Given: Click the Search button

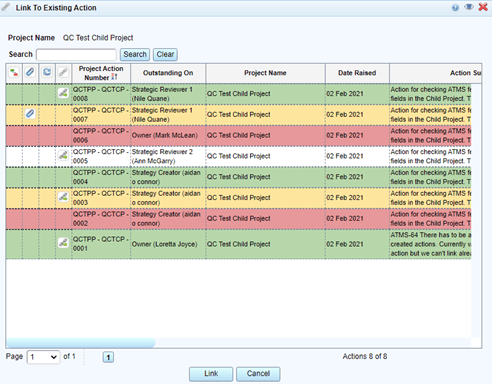Looking at the screenshot, I should click(x=135, y=54).
